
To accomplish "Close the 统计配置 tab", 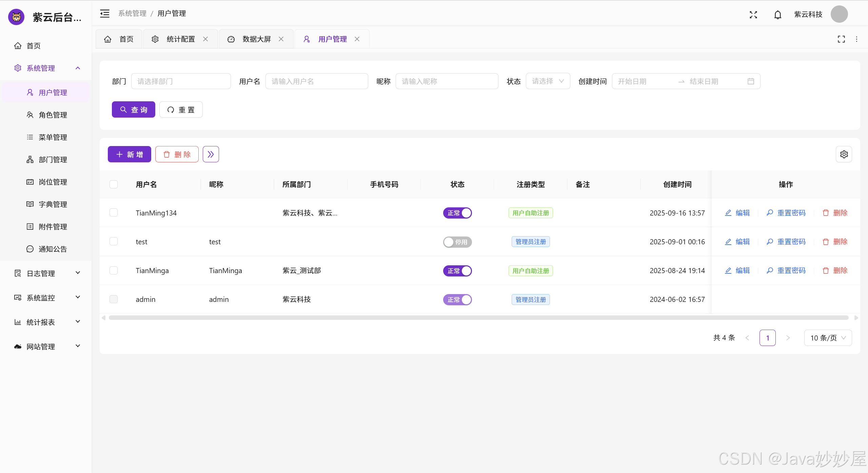I will 205,39.
